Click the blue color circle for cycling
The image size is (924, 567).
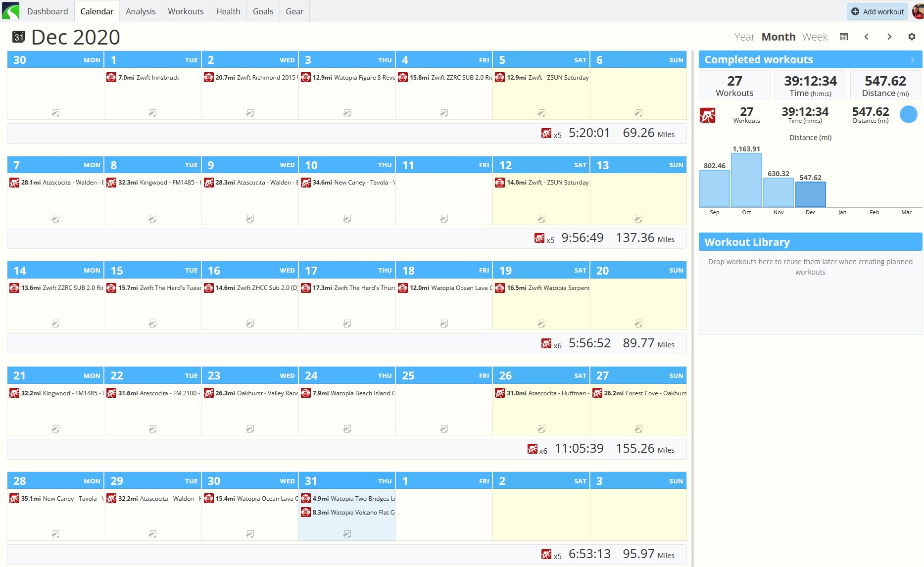point(908,114)
